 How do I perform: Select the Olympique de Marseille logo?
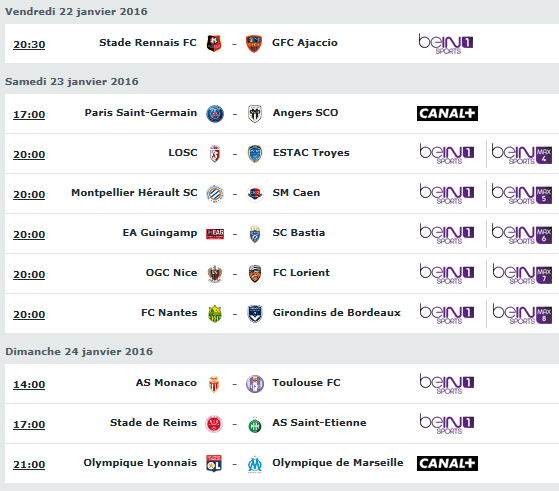point(255,464)
